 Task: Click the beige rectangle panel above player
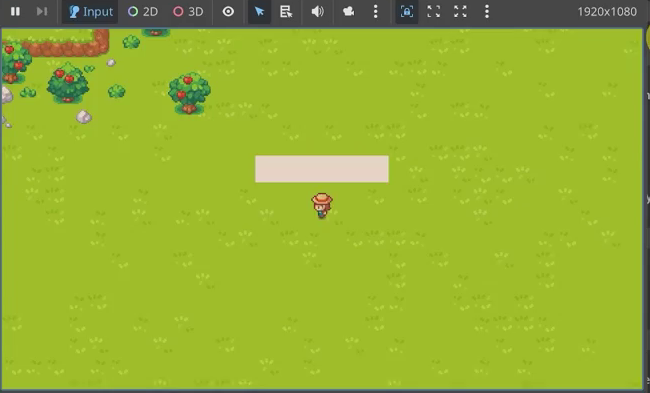coord(322,169)
